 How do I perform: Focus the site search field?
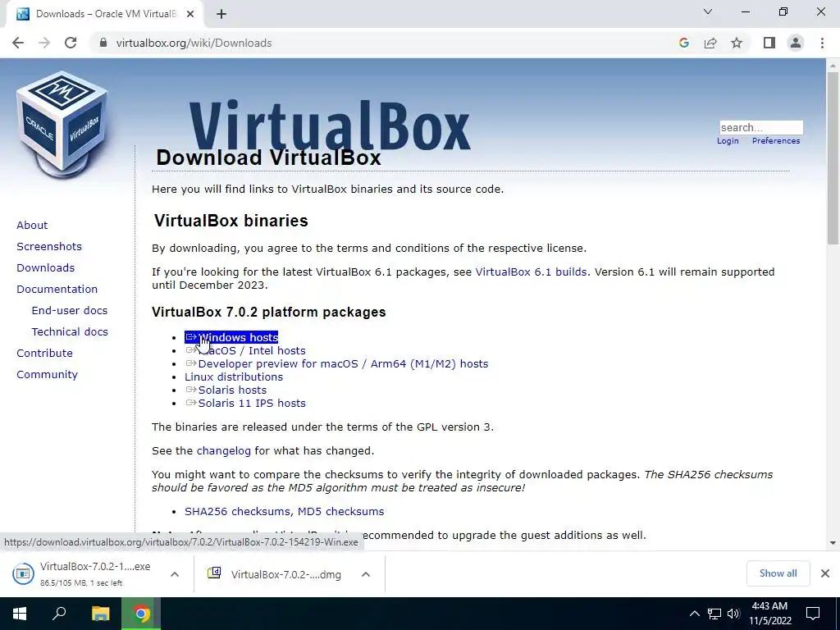coord(761,127)
